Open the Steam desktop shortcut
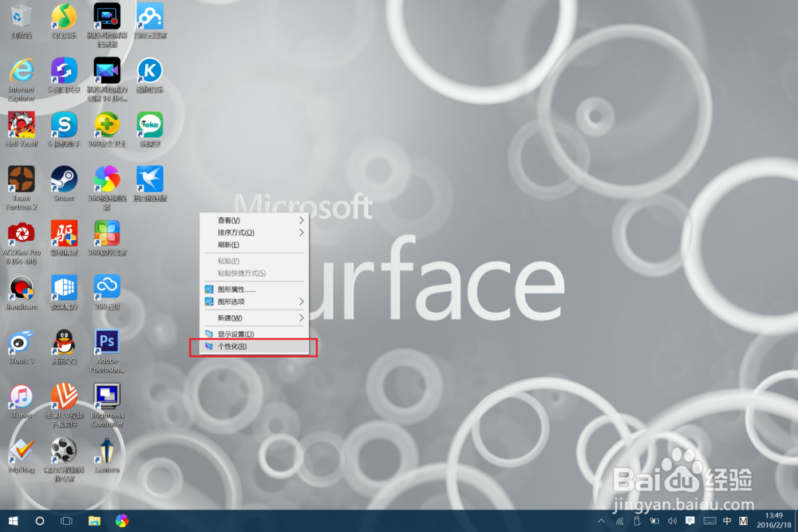798x532 pixels. point(64,184)
